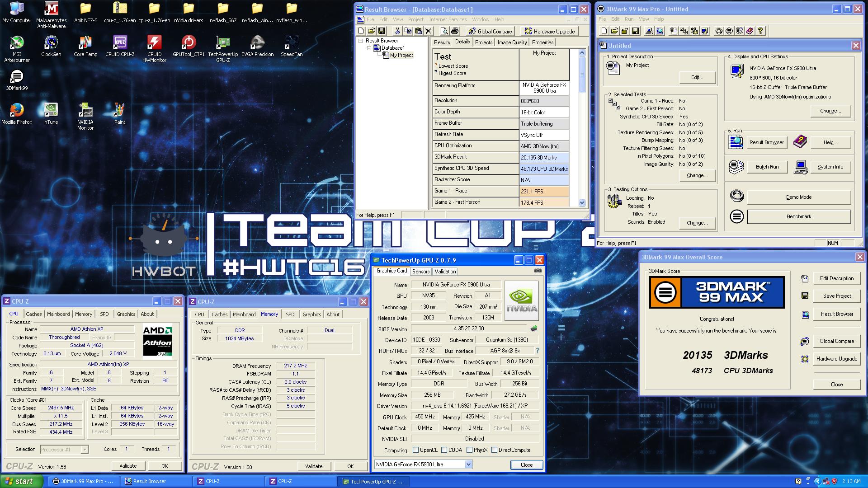The width and height of the screenshot is (868, 488).
Task: Open GPU selector dropdown in GPU-Z
Action: [x=468, y=464]
